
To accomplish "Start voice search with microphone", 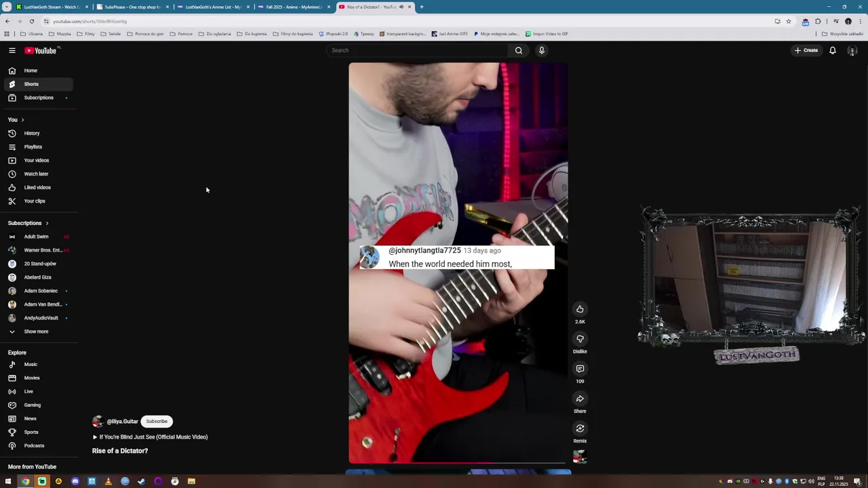I will [x=541, y=50].
